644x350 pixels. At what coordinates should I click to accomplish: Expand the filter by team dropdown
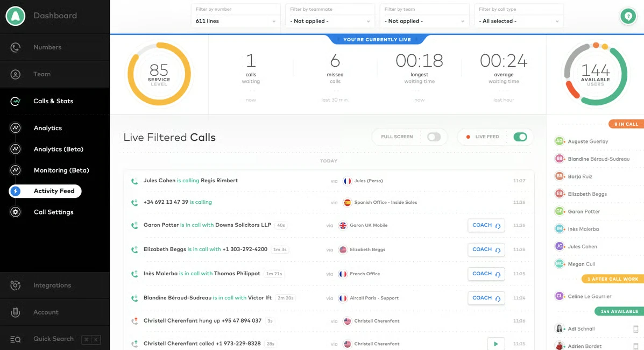(x=424, y=21)
